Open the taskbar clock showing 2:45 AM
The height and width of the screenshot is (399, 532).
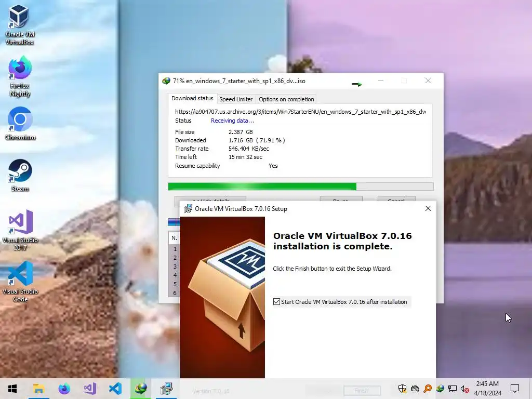pos(487,389)
